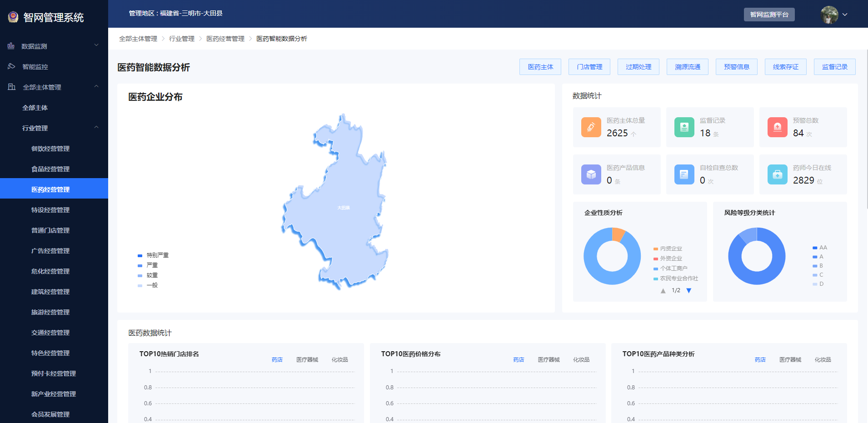This screenshot has height=423, width=868.
Task: Click the teal 药师今日在线 medkit icon
Action: click(x=777, y=174)
